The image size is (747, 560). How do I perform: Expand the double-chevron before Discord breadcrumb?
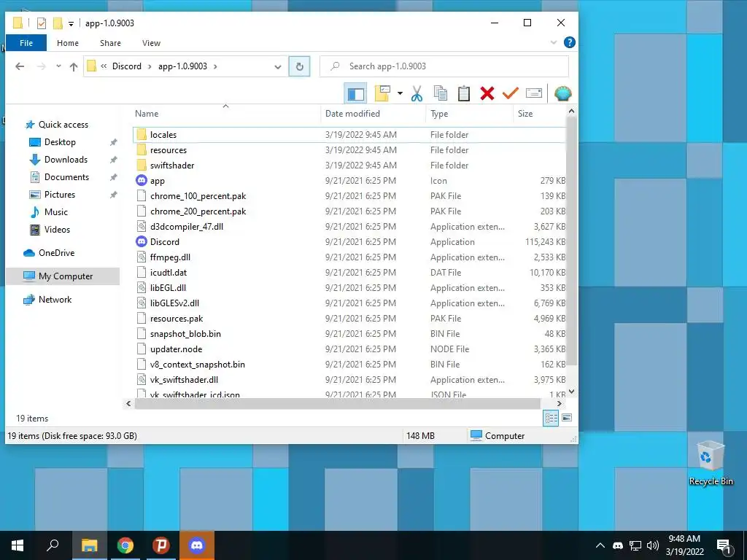(x=104, y=66)
